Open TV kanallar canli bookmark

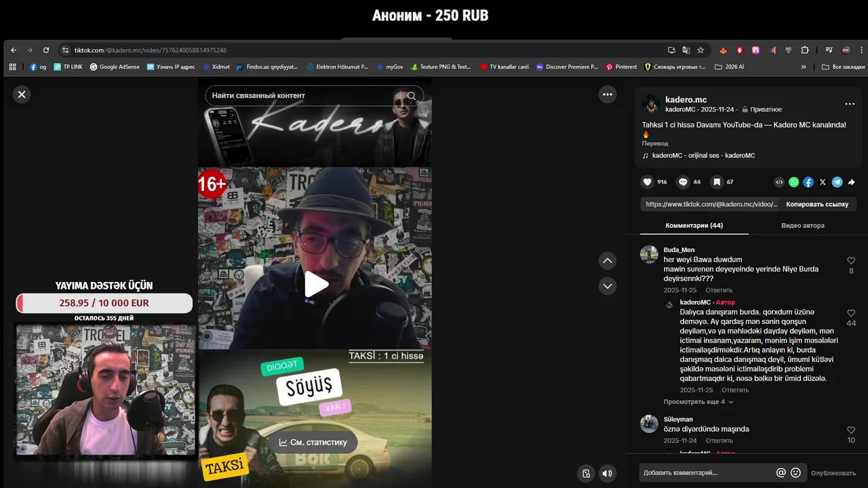(505, 67)
